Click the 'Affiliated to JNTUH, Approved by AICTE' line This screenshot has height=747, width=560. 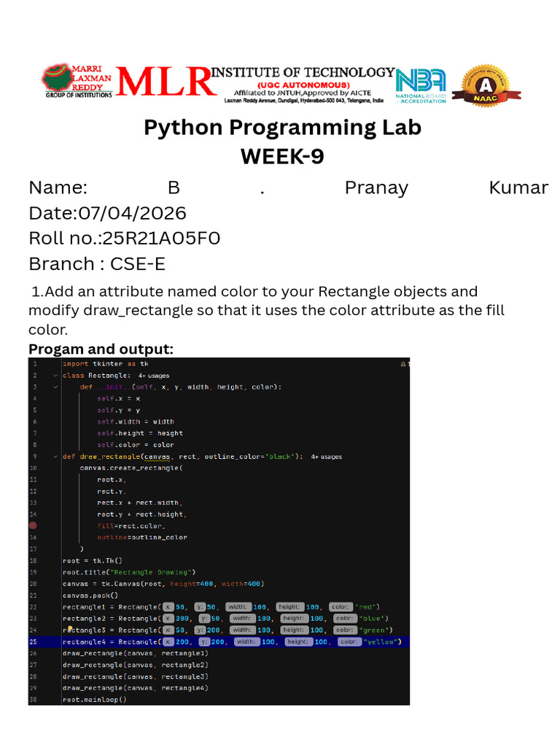(303, 93)
